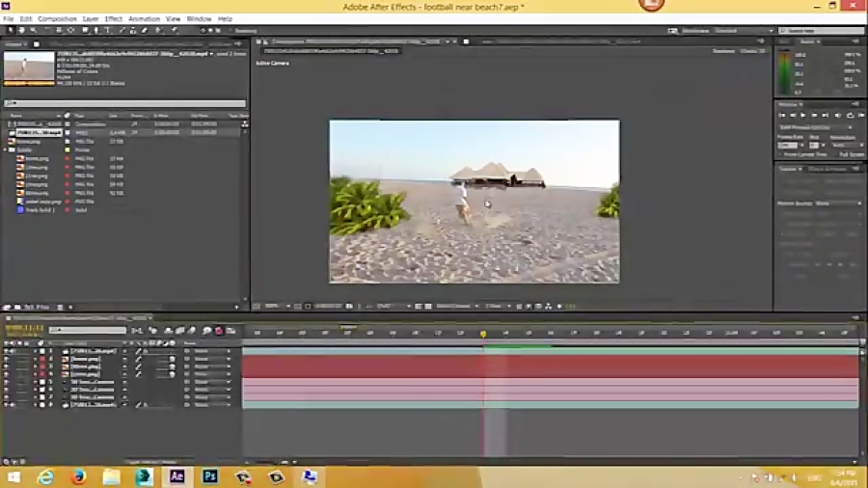Click the Project panel search field
This screenshot has width=868, height=488.
point(124,103)
